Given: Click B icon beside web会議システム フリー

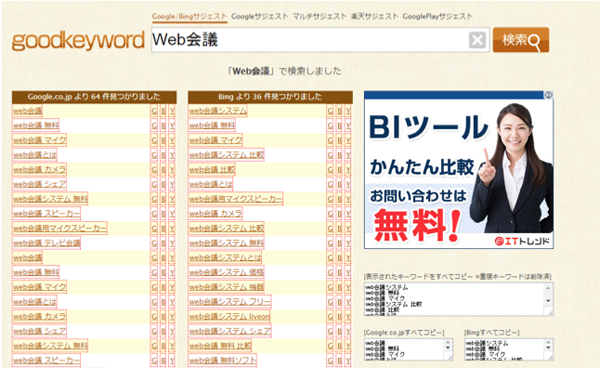Looking at the screenshot, I should [339, 302].
